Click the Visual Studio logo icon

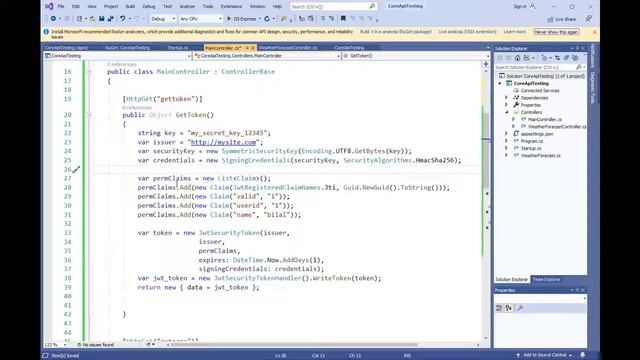(x=49, y=6)
